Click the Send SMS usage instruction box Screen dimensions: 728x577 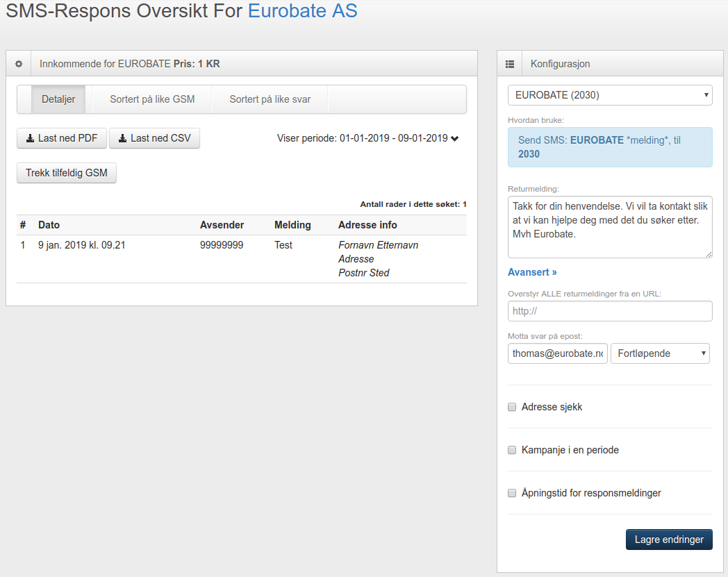coord(610,147)
